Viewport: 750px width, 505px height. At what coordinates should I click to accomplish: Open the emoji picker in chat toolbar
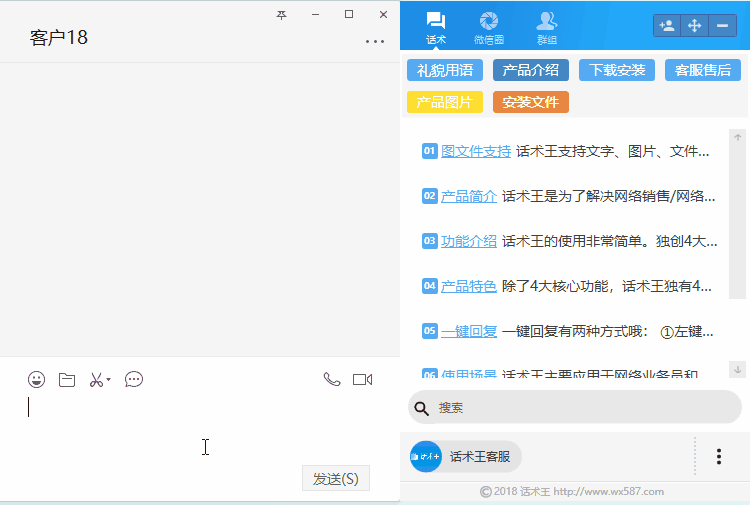36,380
